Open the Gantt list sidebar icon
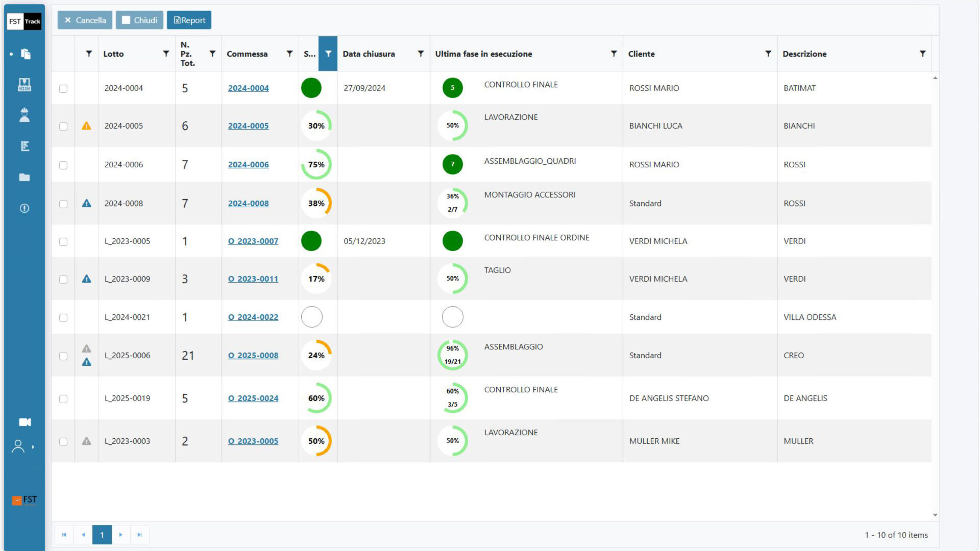 tap(24, 146)
